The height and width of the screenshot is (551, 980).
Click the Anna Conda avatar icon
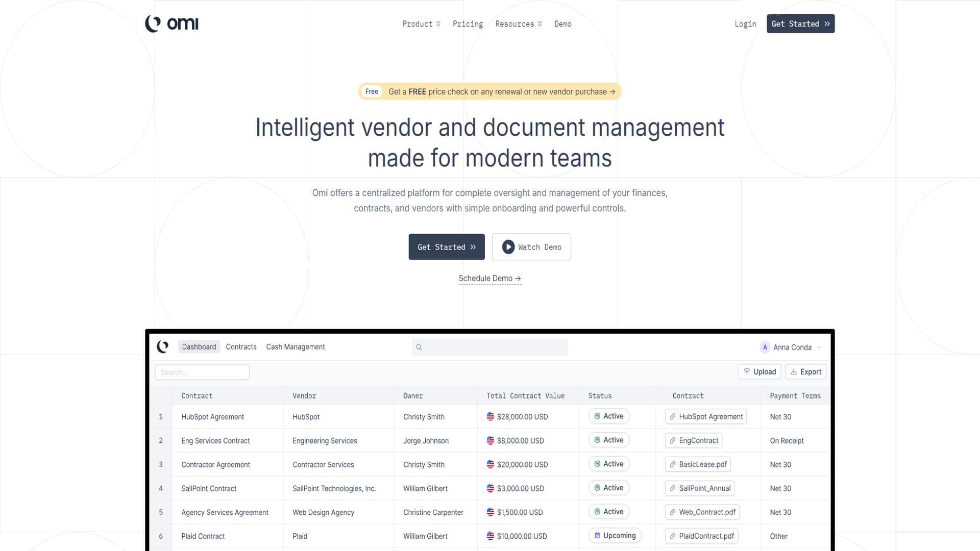click(765, 347)
